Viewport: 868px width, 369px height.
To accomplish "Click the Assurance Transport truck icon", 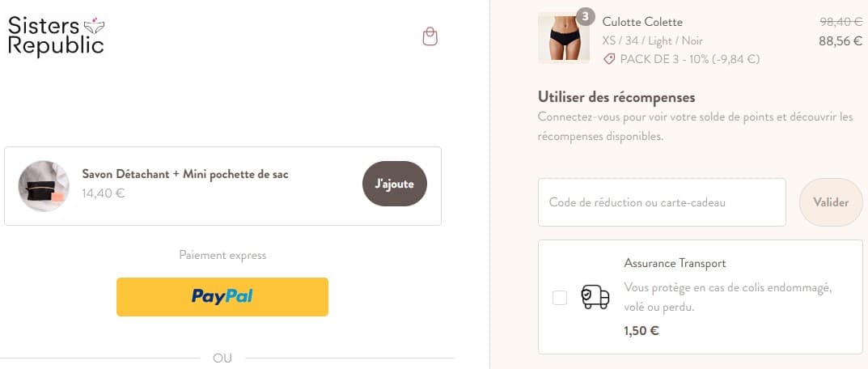I will [x=595, y=297].
